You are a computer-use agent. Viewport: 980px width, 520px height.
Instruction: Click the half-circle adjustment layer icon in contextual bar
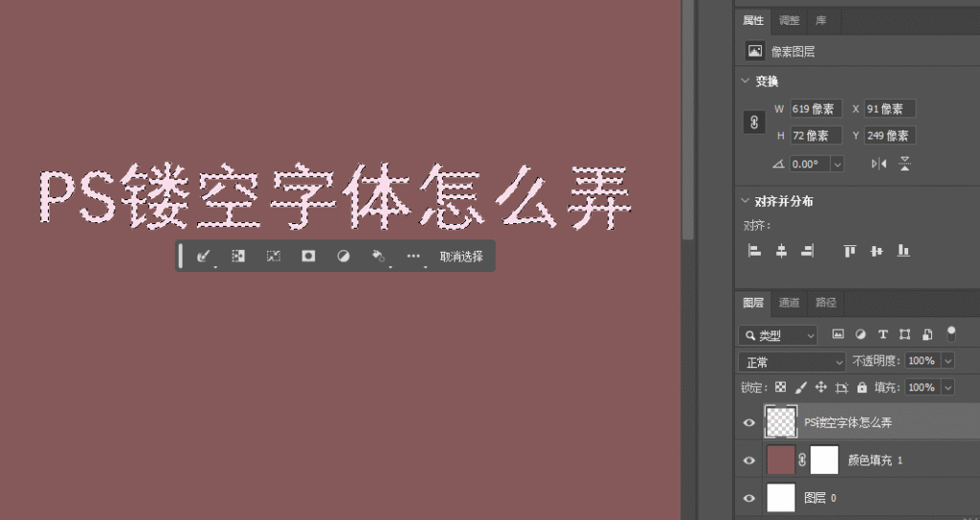click(344, 256)
